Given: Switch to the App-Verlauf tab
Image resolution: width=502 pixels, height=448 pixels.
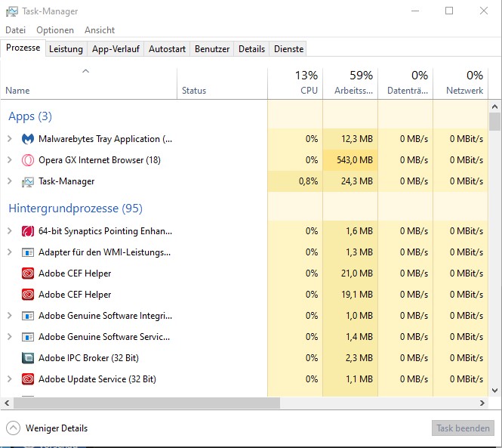Looking at the screenshot, I should 115,49.
